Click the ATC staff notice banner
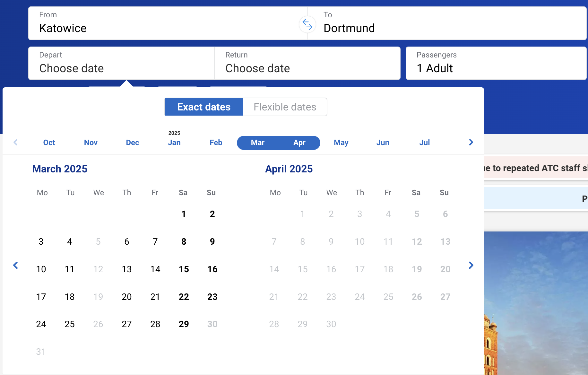Viewport: 588px width, 375px height. [536, 168]
